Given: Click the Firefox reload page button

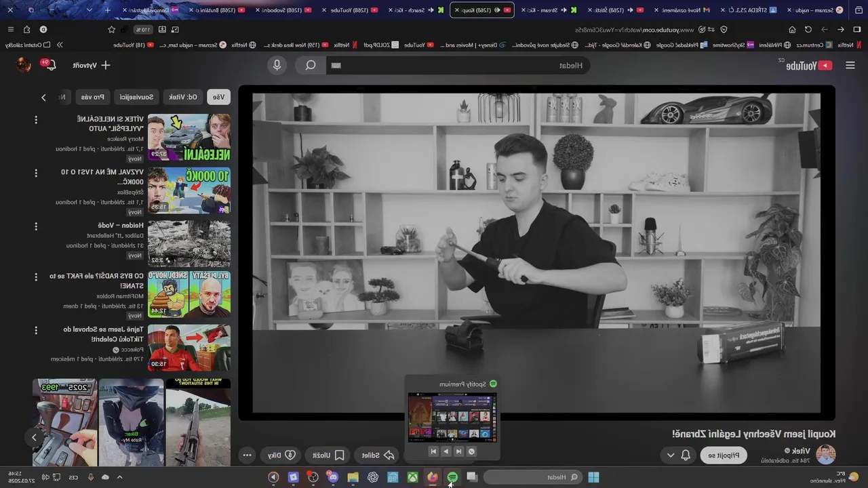Looking at the screenshot, I should point(808,30).
